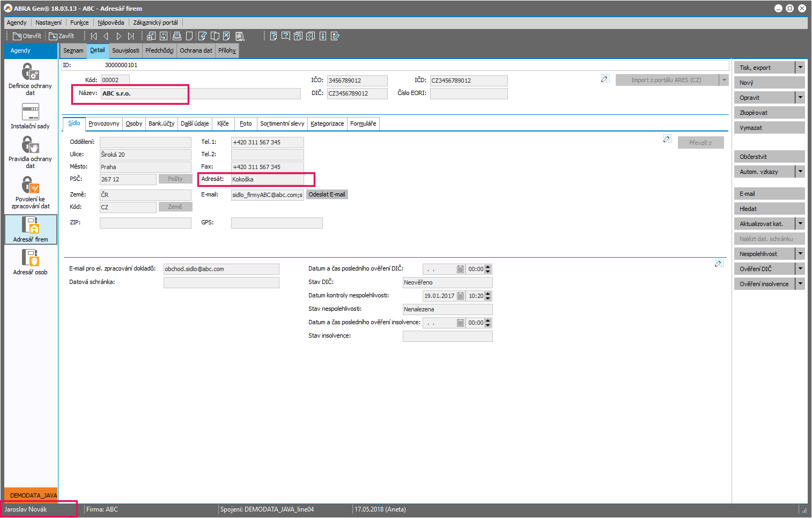This screenshot has height=518, width=812.
Task: Click the Zkopírovat button
Action: pos(769,113)
